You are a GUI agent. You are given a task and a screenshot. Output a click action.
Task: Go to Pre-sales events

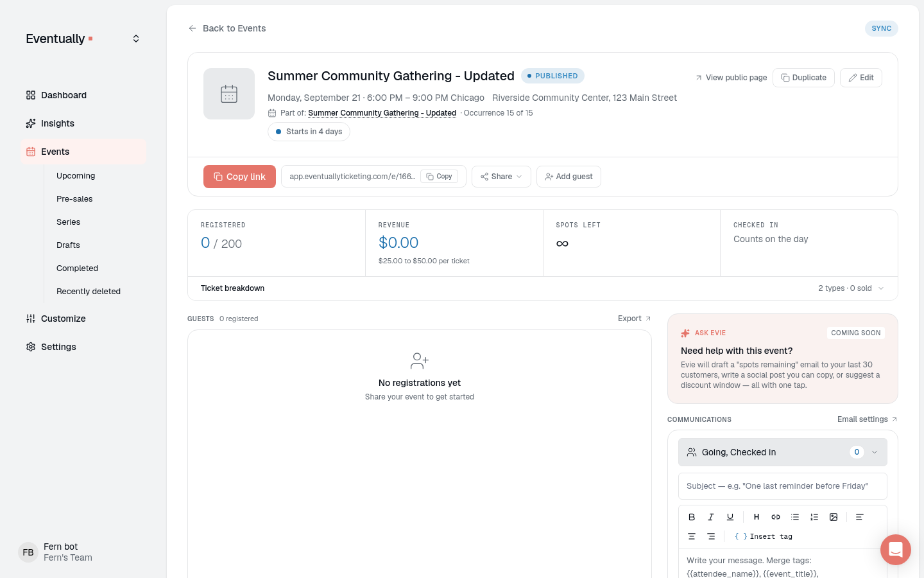tap(74, 199)
